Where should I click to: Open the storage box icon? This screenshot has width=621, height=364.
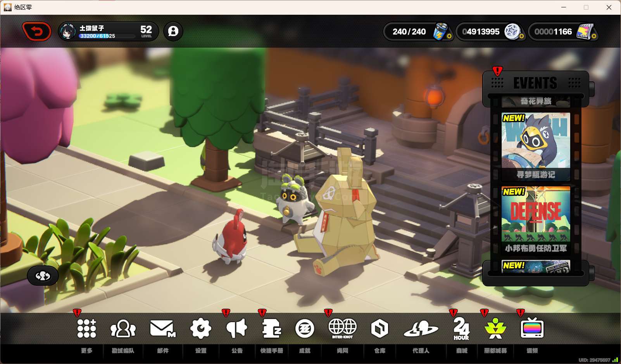point(379,329)
